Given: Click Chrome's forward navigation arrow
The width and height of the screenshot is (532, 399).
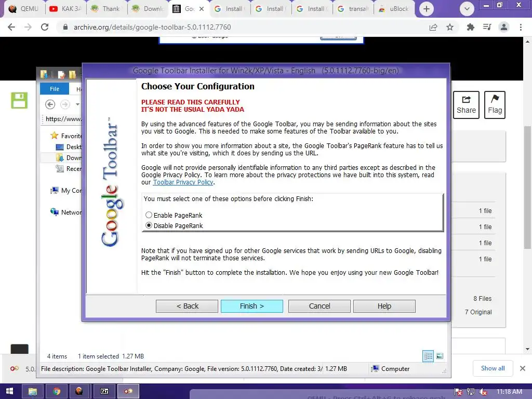Looking at the screenshot, I should click(28, 27).
